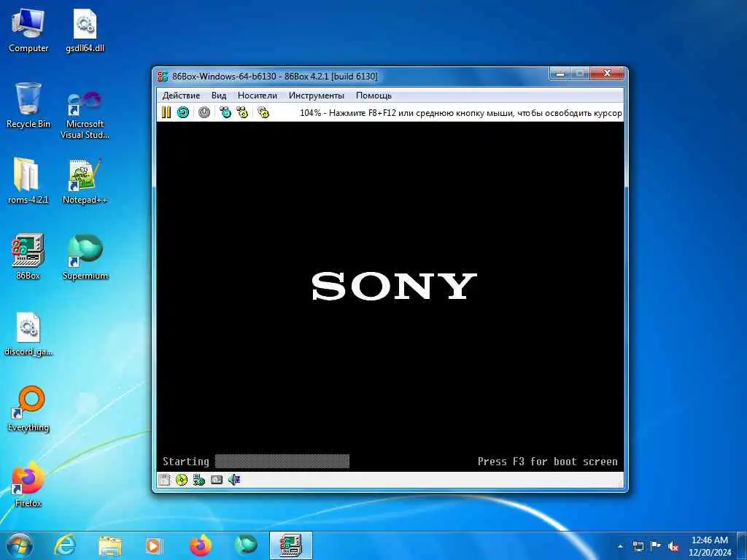The image size is (747, 560).
Task: Open Windows Explorer from taskbar
Action: [x=110, y=545]
